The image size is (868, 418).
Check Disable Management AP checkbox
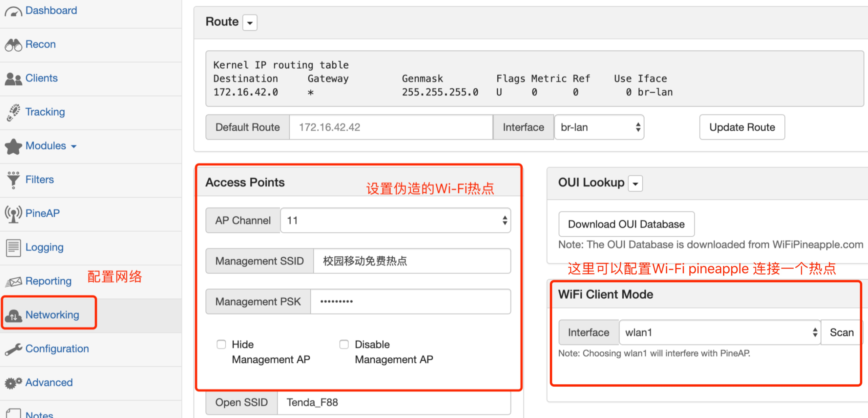344,344
